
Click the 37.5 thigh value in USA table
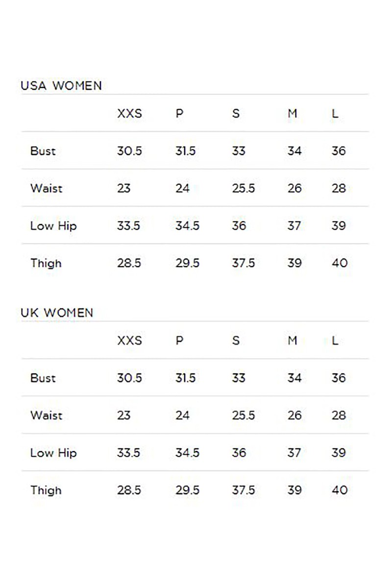coord(244,263)
